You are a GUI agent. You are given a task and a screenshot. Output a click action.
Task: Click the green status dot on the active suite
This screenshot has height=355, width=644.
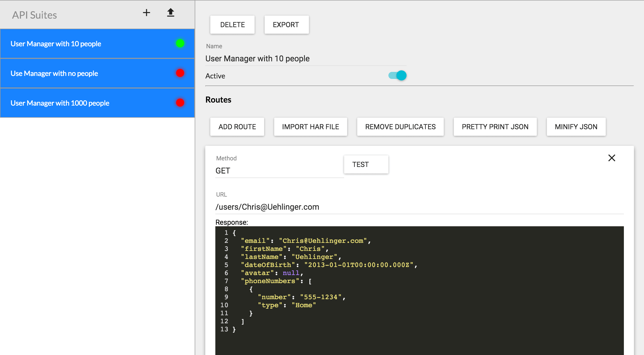[x=180, y=43]
